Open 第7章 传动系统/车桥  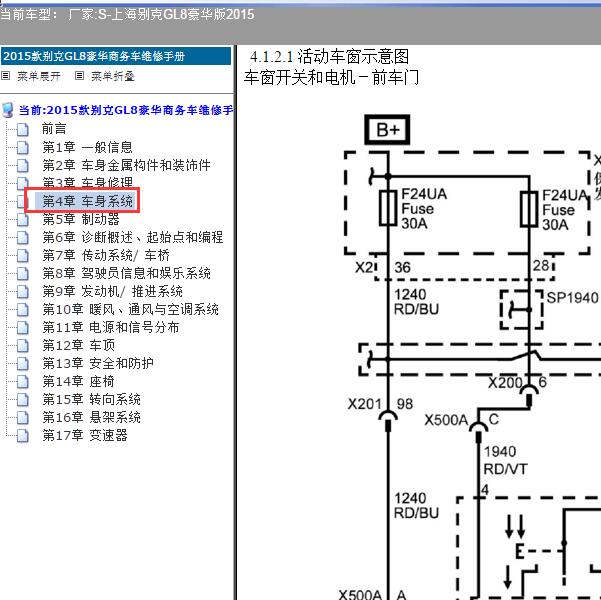[106, 255]
